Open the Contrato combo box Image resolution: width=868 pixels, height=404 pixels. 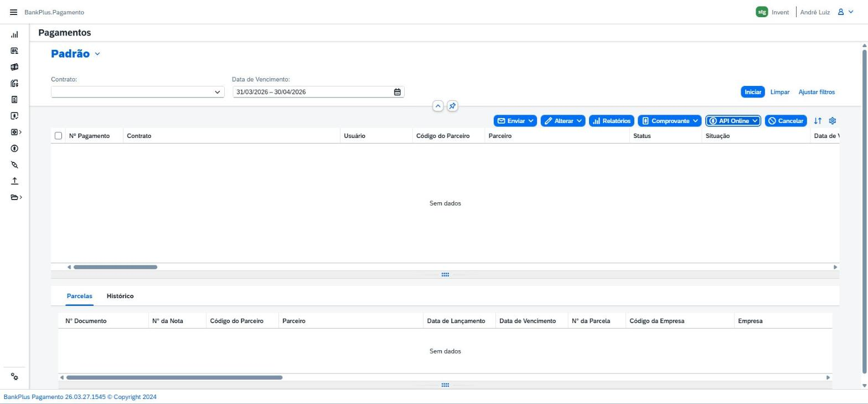pyautogui.click(x=137, y=92)
